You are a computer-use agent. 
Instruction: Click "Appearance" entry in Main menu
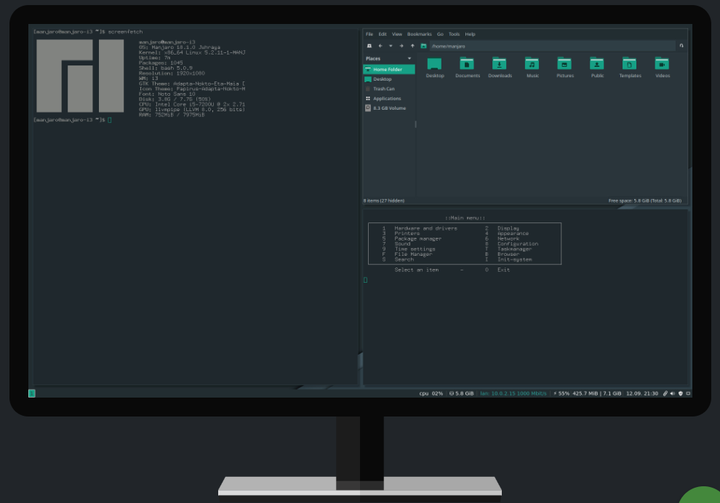(x=513, y=233)
